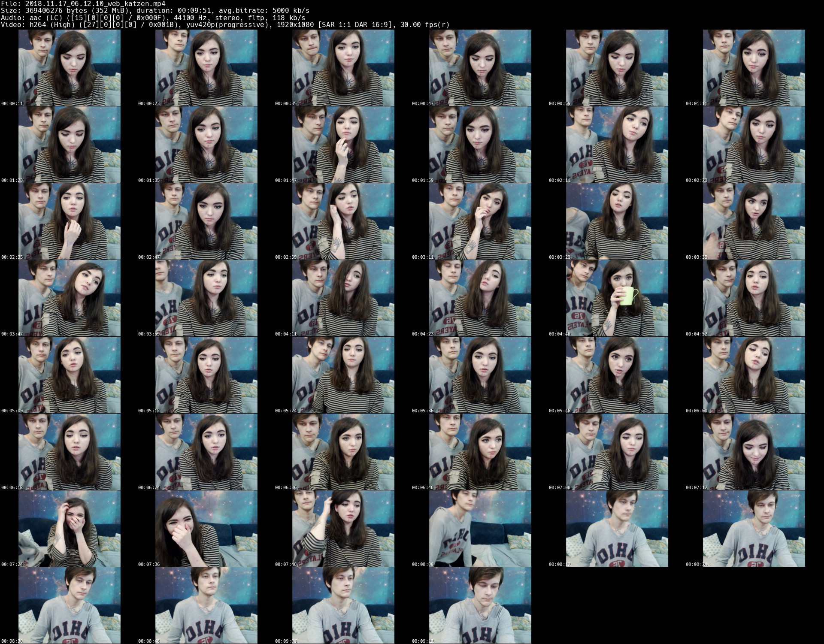Click the preview frame marked 00:06:24
Screen dimensions: 824x644
206,452
